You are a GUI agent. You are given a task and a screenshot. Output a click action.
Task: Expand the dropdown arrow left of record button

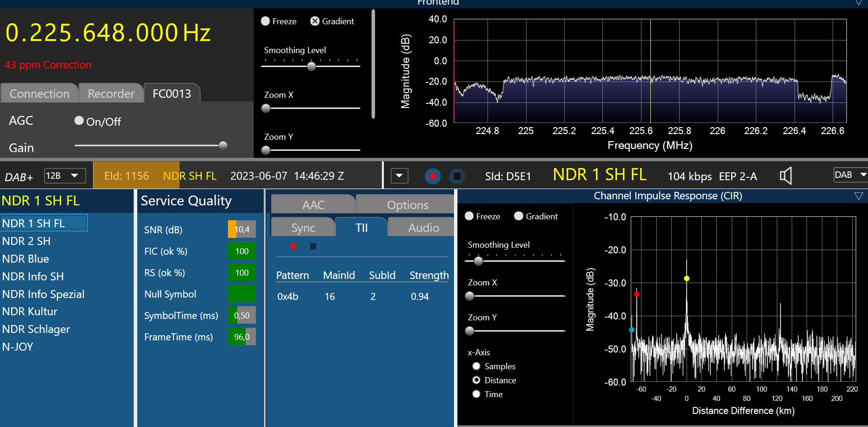click(x=399, y=176)
